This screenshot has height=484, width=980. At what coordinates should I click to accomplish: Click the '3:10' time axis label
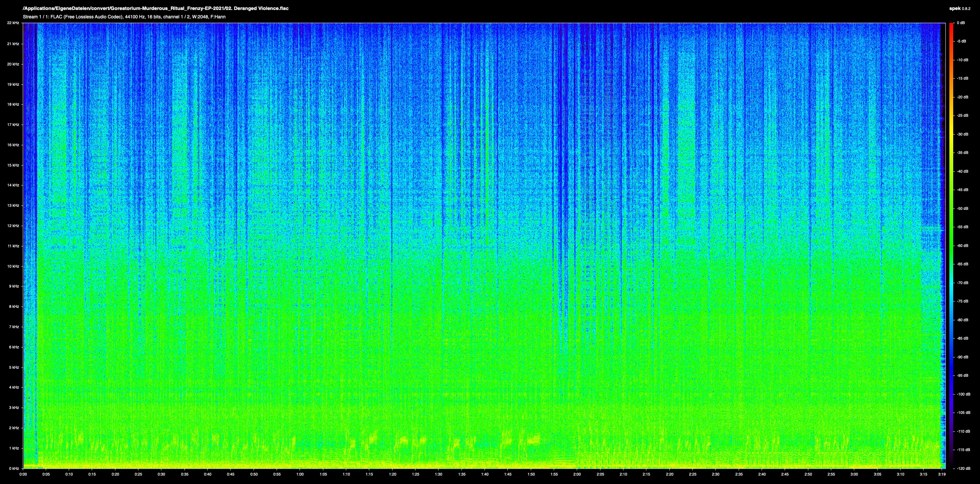(900, 474)
